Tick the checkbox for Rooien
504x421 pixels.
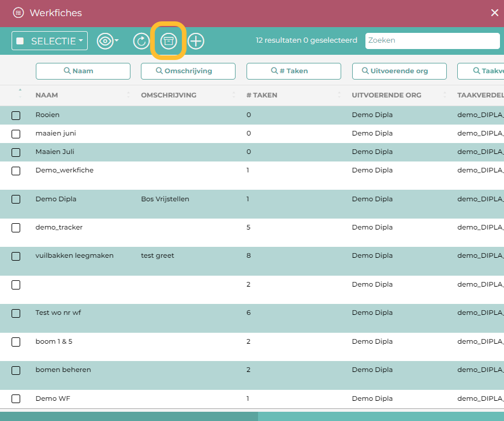[16, 115]
